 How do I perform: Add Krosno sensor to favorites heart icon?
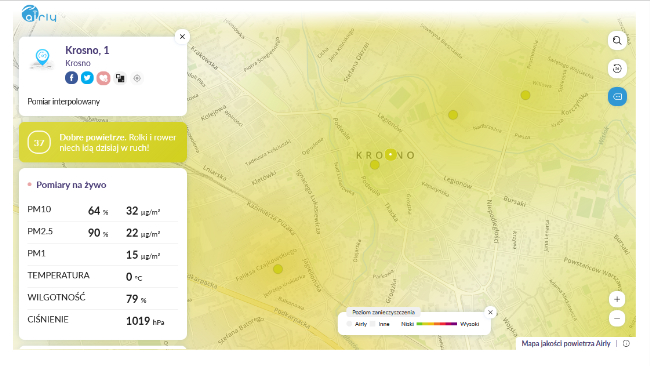(x=103, y=78)
